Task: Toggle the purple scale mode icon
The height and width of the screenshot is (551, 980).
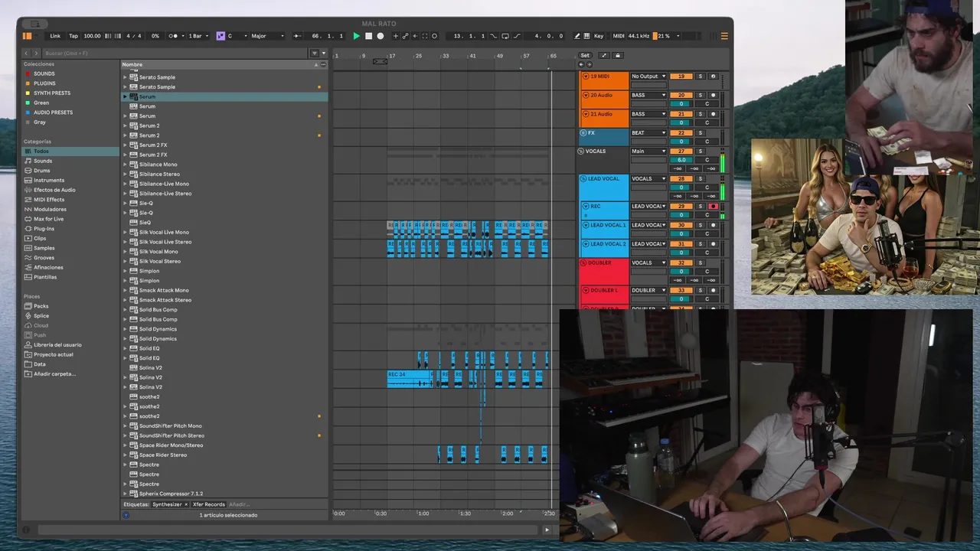Action: coord(220,36)
